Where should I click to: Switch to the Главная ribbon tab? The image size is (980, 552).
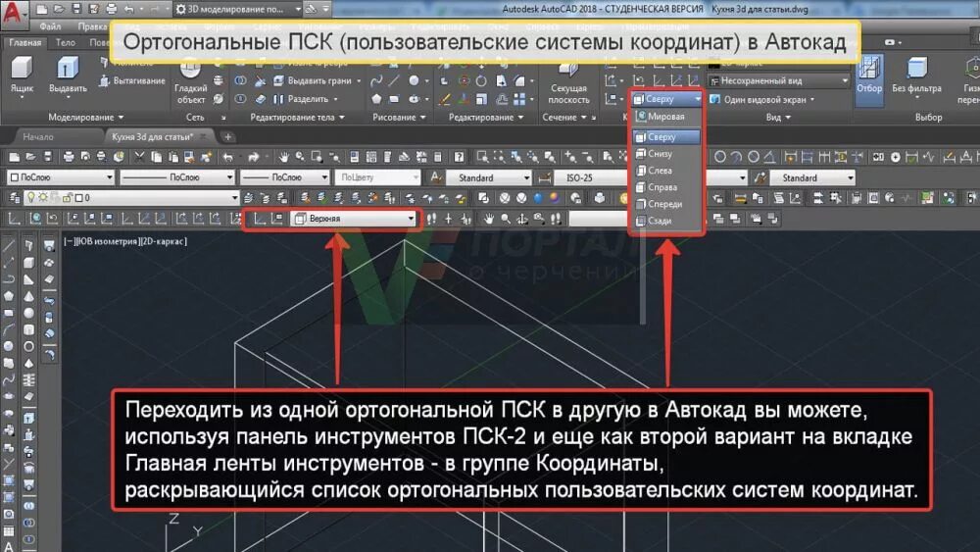click(x=25, y=42)
